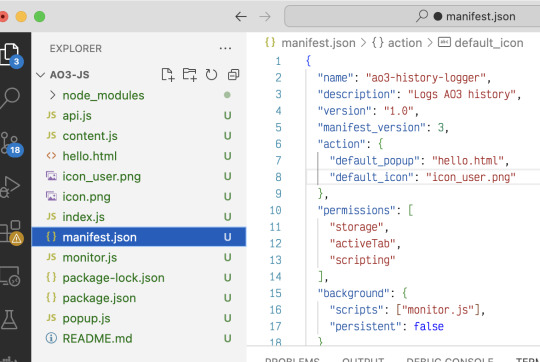
Task: Click the EXPLORER panel title
Action: click(76, 49)
